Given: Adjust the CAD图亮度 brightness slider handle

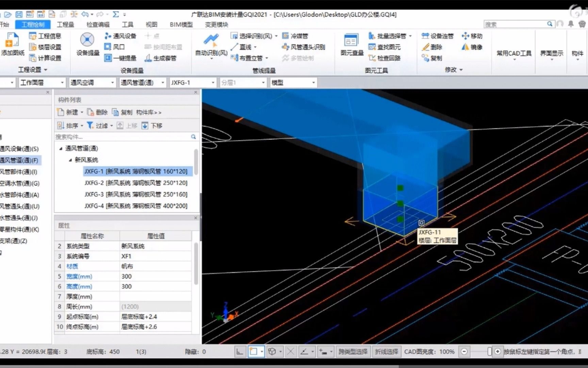Looking at the screenshot, I should 490,352.
